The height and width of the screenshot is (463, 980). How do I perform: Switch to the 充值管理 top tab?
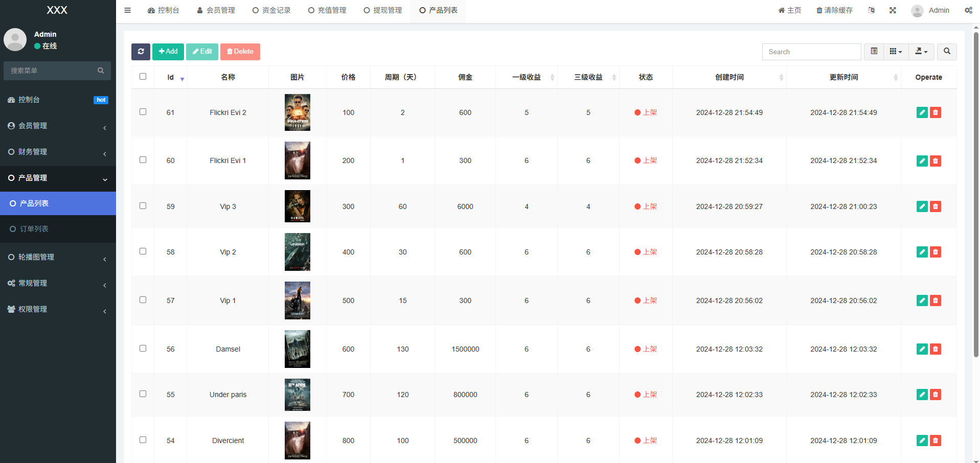click(x=327, y=10)
